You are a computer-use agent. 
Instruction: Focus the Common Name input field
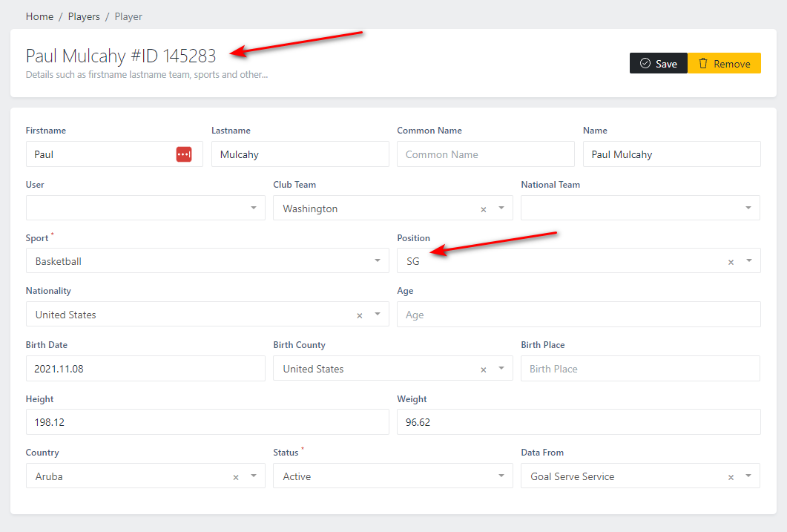(486, 154)
